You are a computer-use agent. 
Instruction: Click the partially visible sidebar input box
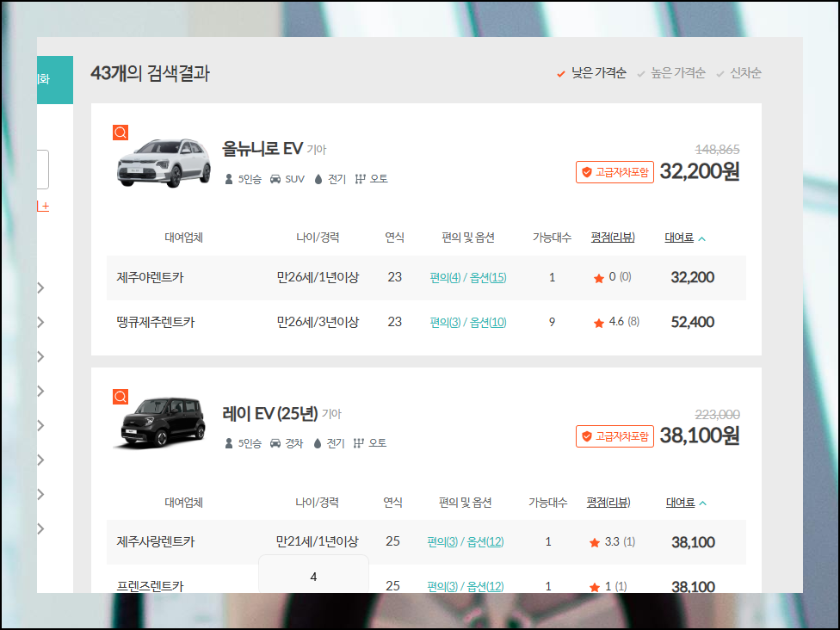[43, 170]
